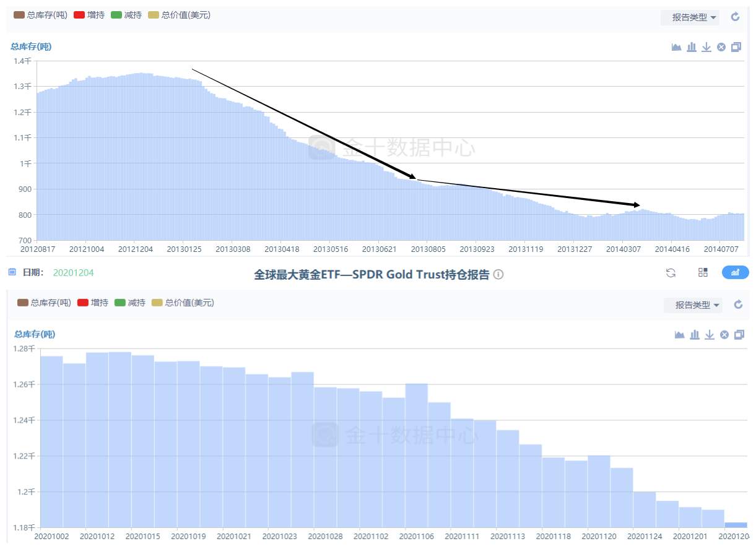Click x-axis label 20130418
This screenshot has width=756, height=549.
(281, 249)
